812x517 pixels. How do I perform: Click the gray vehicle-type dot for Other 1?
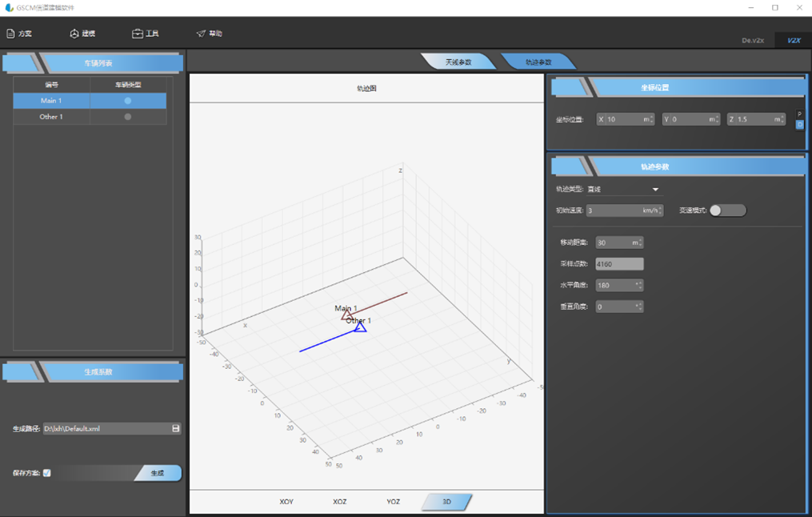[128, 117]
